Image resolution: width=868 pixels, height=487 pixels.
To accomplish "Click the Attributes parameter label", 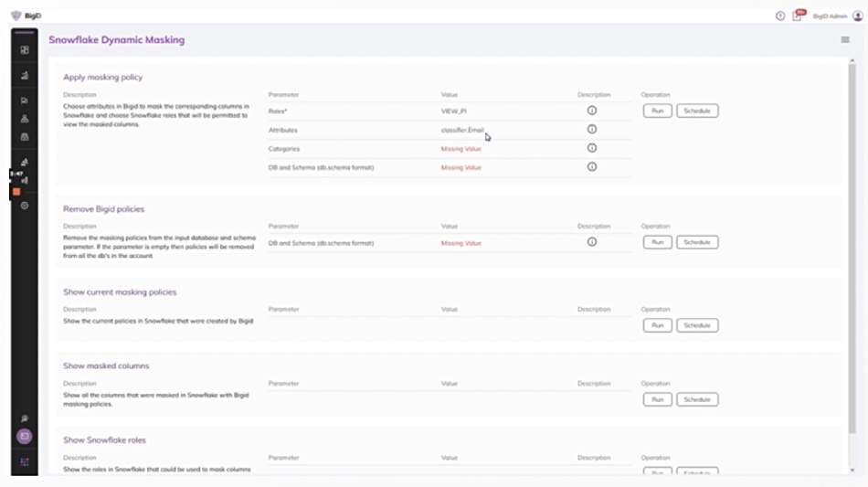I will 283,130.
